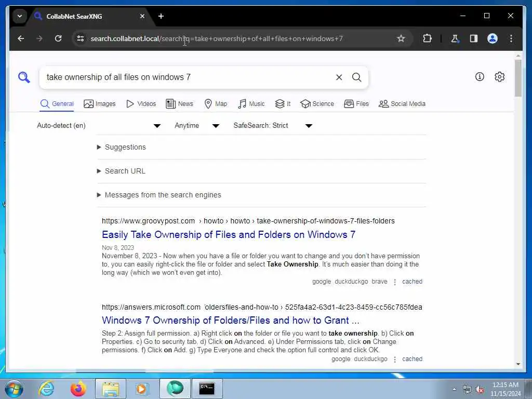Open more options dots for groovypost result
This screenshot has height=399, width=532.
coord(395,282)
